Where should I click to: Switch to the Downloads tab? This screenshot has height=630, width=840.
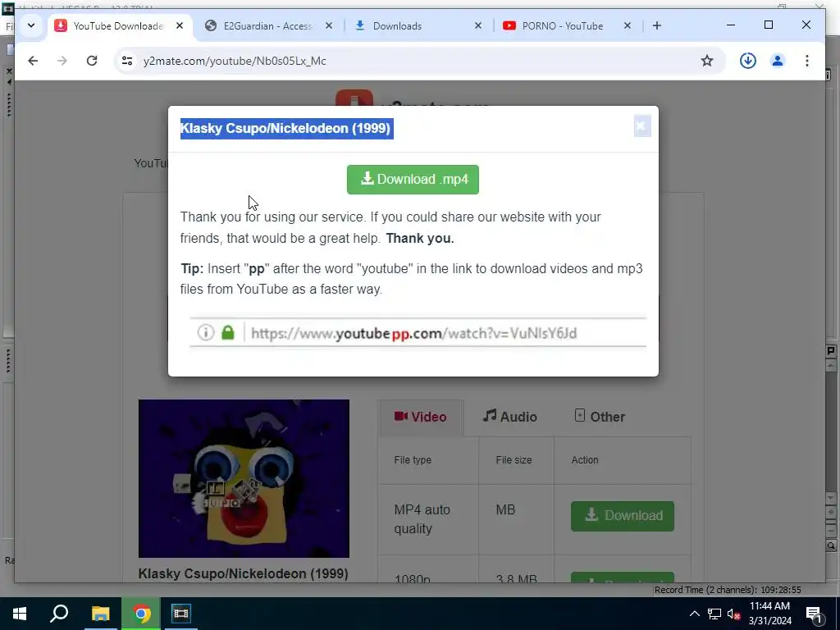418,25
